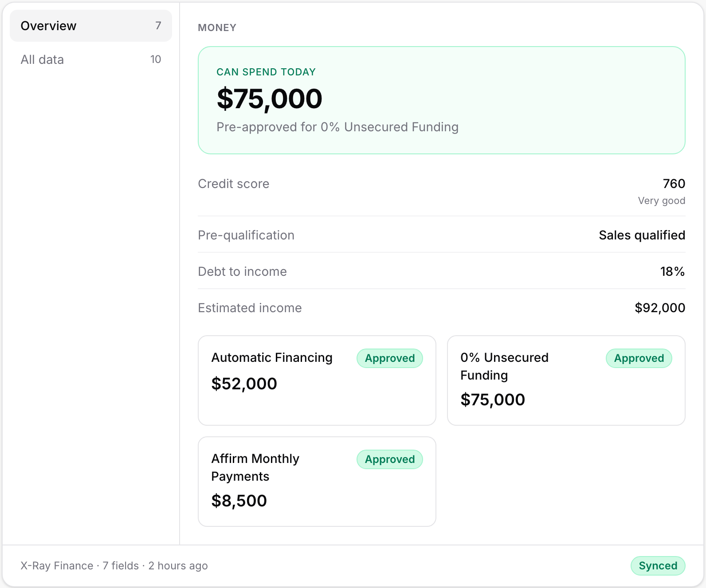Select the Estimated income $92,000 value
Viewport: 706px width, 588px height.
[x=660, y=308]
